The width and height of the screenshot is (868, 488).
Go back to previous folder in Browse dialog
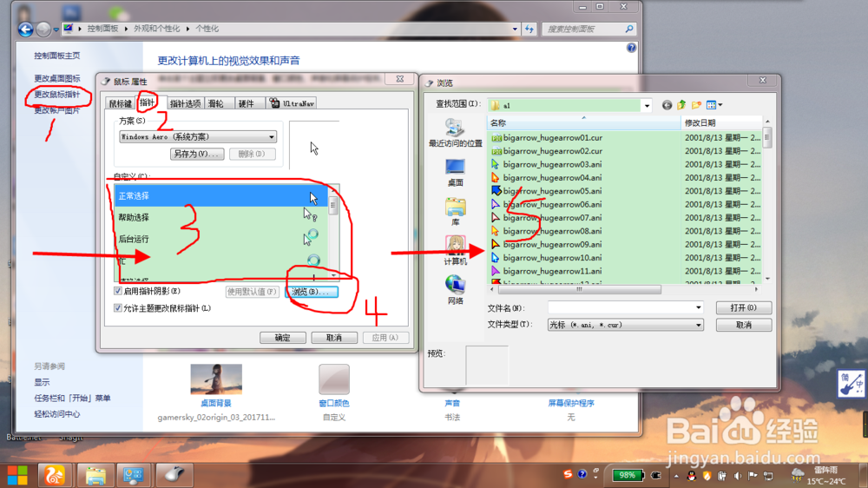[x=667, y=105]
